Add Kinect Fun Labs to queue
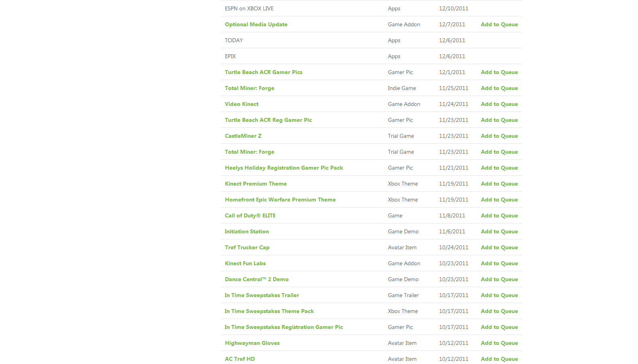The width and height of the screenshot is (638, 364). 499,263
